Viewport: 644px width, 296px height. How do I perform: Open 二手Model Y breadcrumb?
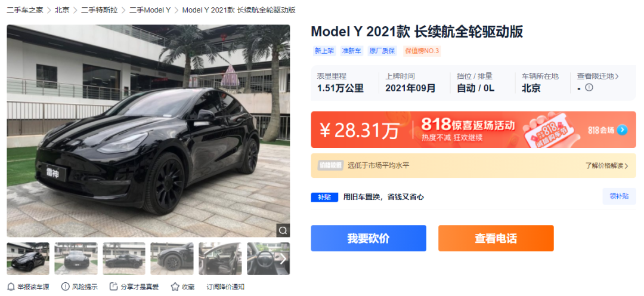pos(150,10)
